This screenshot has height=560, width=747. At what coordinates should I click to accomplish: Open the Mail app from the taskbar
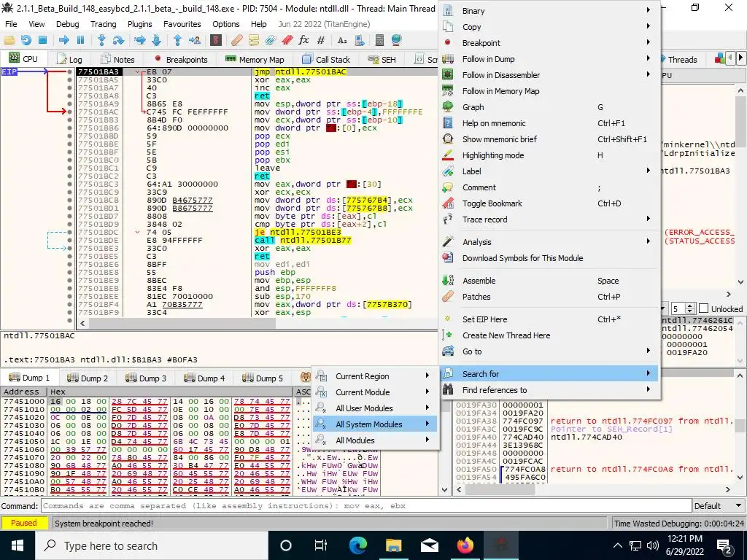pos(429,545)
